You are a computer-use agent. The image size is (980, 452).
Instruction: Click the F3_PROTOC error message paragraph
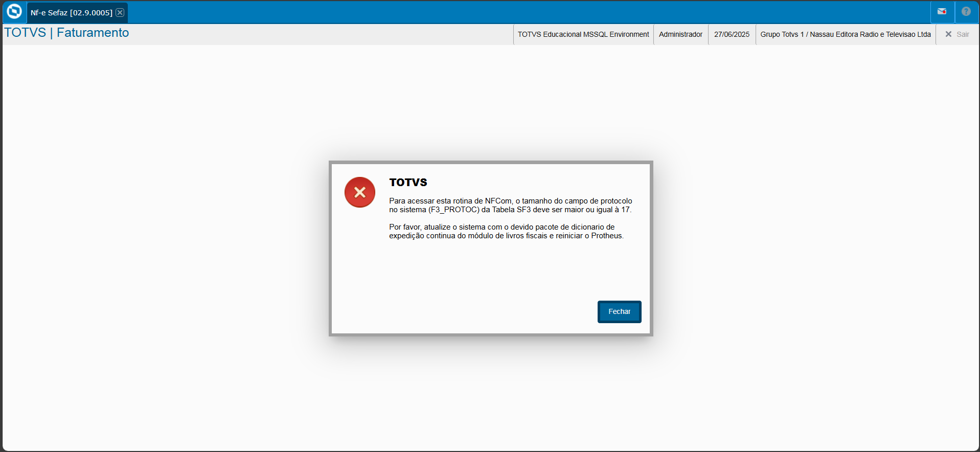[511, 206]
